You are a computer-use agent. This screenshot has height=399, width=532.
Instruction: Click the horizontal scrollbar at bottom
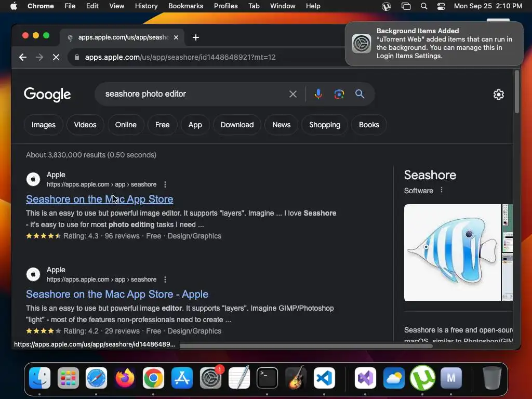tap(306, 346)
